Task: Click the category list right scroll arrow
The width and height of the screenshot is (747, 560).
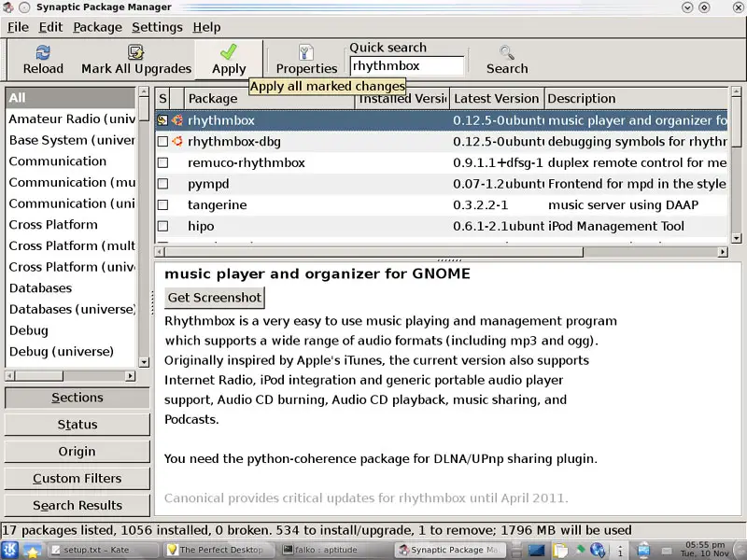Action: click(x=130, y=376)
